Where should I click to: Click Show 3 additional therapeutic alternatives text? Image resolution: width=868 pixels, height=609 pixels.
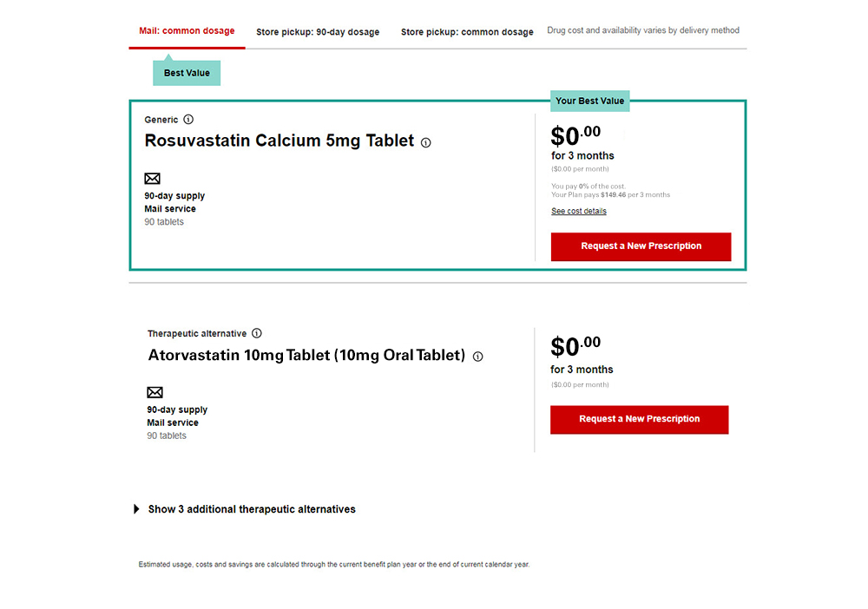pyautogui.click(x=252, y=509)
